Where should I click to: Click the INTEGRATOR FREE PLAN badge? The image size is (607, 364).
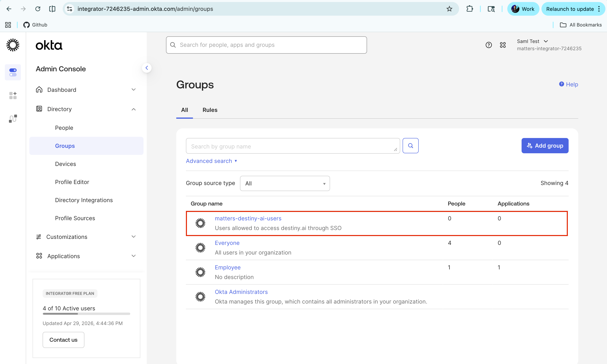coord(70,293)
